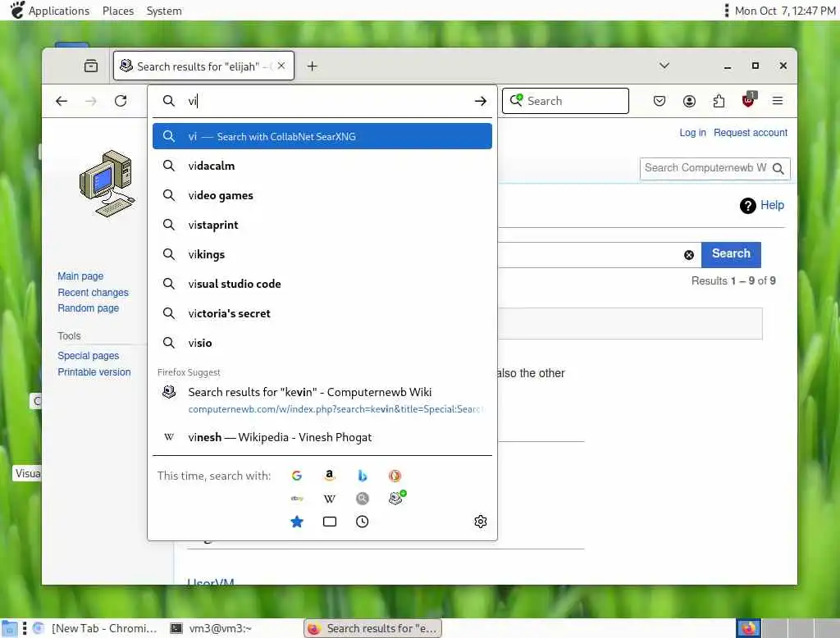The height and width of the screenshot is (638, 840).
Task: Open the System menu
Action: coord(164,11)
